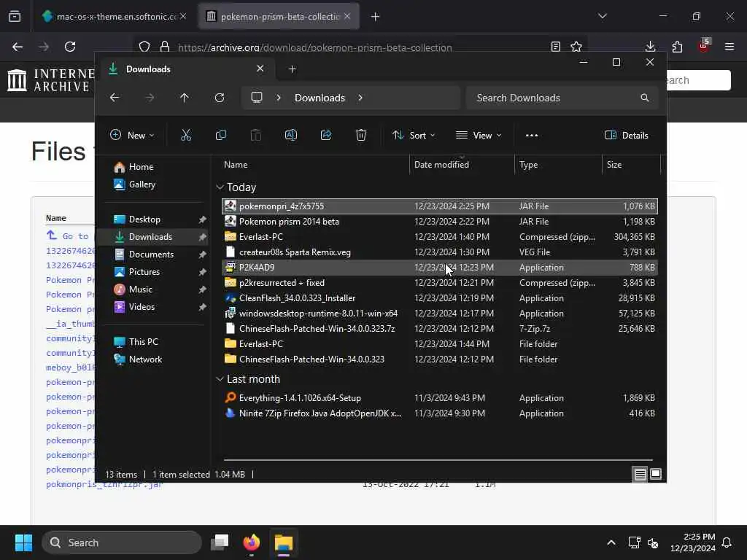Select Pokemon prism 2014 beta file
The width and height of the screenshot is (747, 560).
coord(440,222)
